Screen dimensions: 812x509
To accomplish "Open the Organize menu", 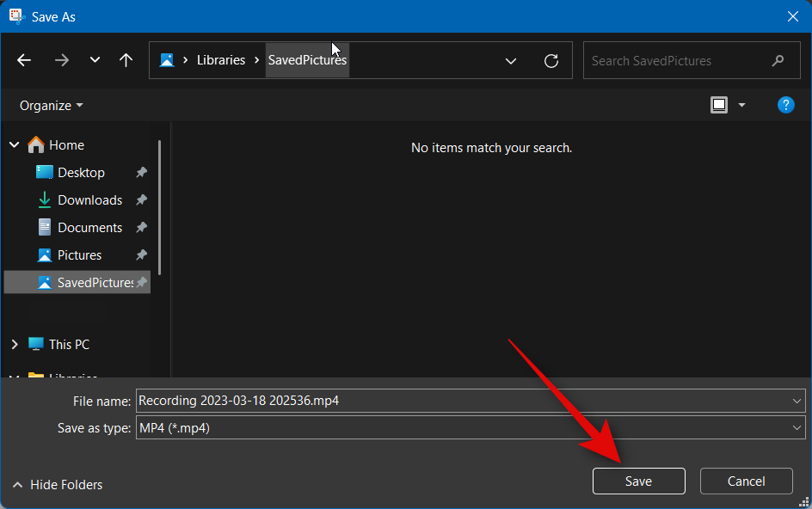I will [x=52, y=105].
